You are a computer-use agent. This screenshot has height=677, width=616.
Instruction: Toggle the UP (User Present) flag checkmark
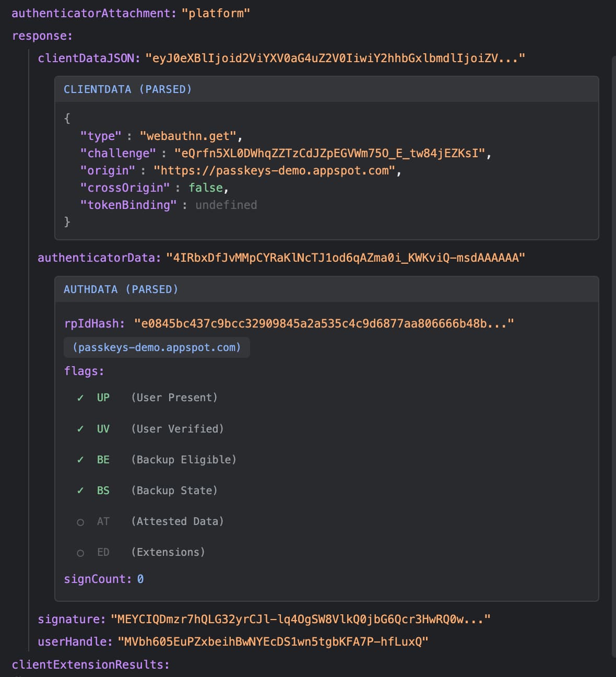80,398
